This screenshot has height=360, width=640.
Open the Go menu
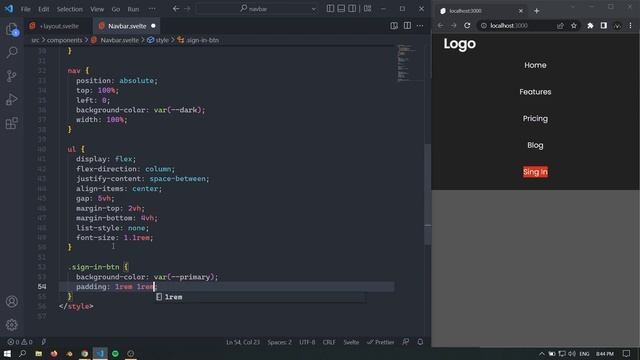click(116, 9)
